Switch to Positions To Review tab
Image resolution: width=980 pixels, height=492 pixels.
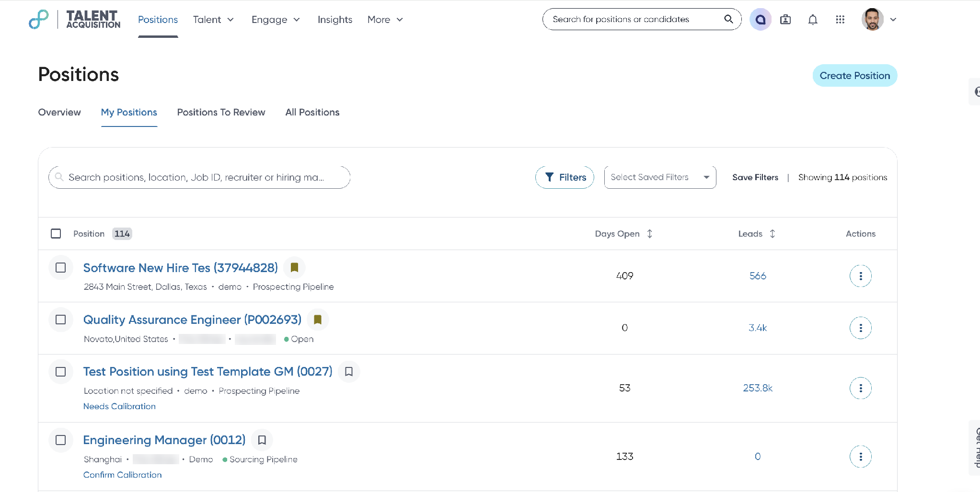(x=221, y=112)
